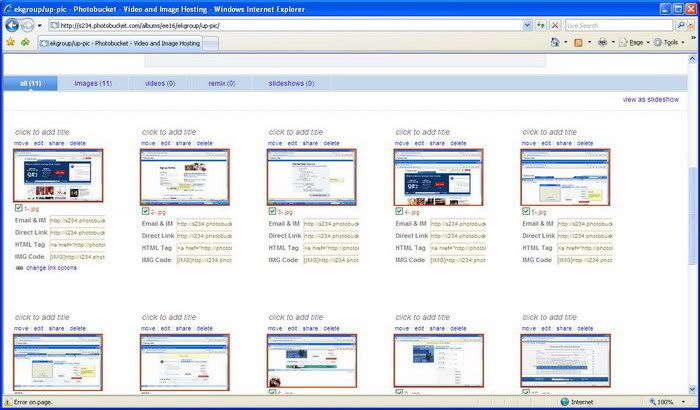Viewport: 700px width, 410px height.
Task: Click the 'change link options' link
Action: tap(50, 268)
